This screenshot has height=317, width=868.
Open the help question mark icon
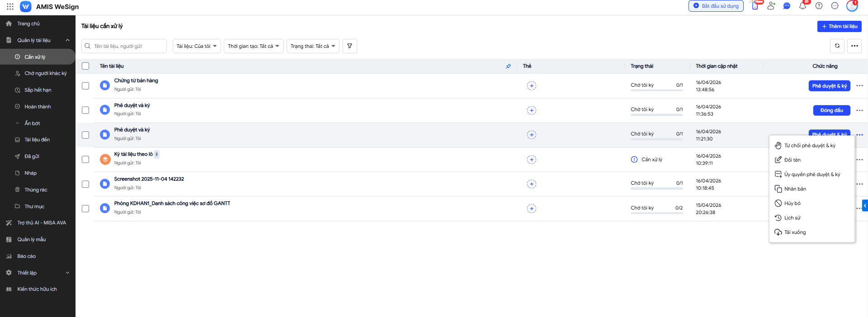[819, 6]
